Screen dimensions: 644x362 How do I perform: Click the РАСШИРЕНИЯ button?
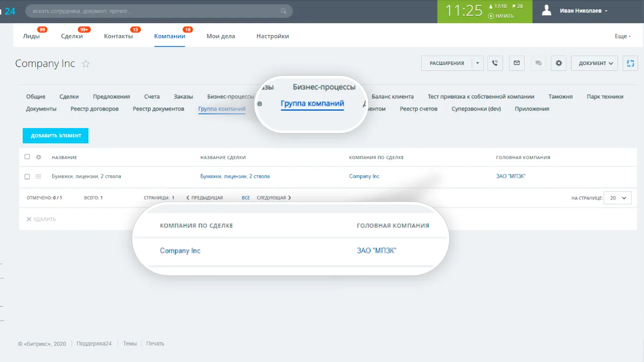(x=447, y=63)
